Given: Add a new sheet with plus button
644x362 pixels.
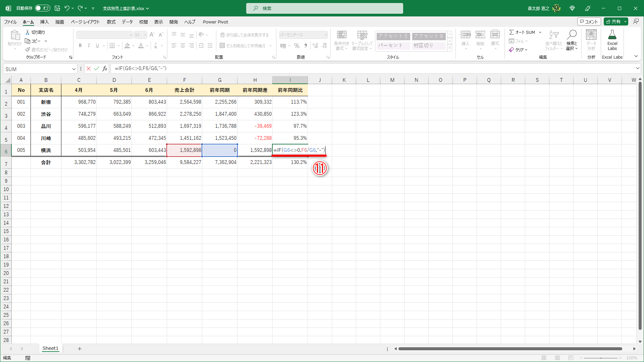Looking at the screenshot, I should tap(79, 349).
